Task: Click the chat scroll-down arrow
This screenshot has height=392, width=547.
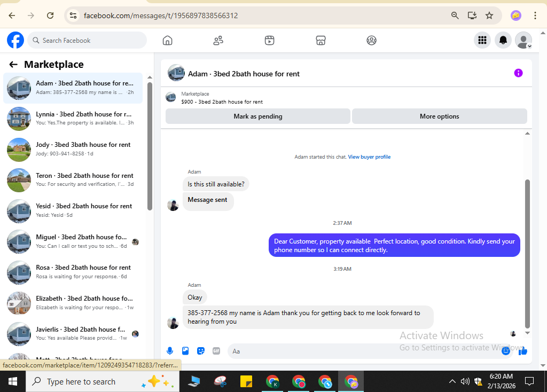Action: coord(527,333)
